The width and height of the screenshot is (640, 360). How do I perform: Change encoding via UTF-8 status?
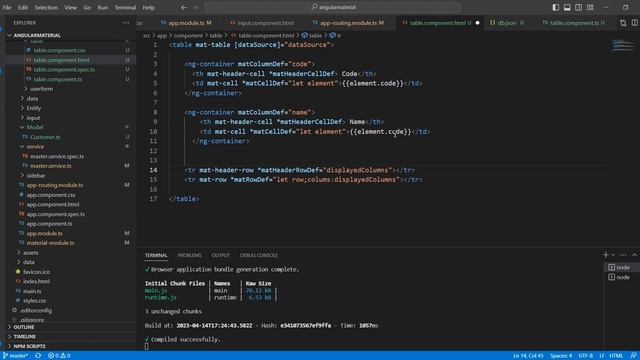click(585, 356)
